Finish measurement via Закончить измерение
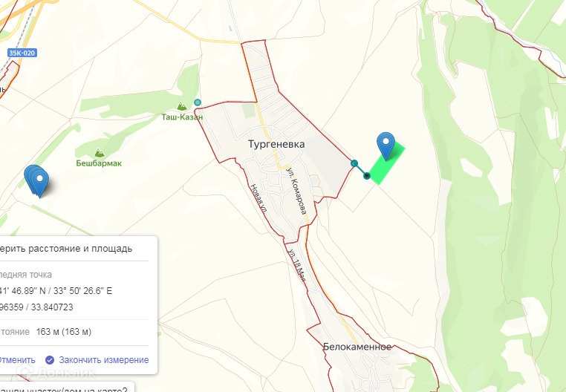566x392 pixels. (x=103, y=360)
